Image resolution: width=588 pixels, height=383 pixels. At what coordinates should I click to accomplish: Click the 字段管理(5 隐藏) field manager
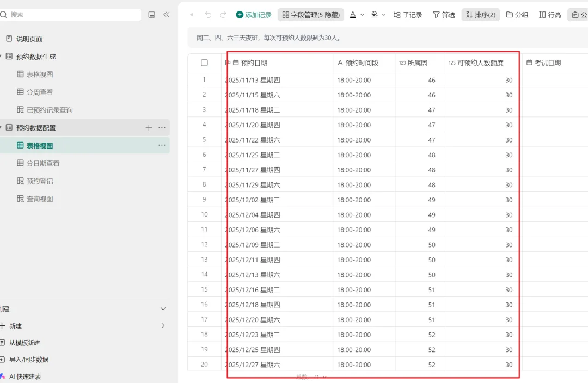coord(311,15)
